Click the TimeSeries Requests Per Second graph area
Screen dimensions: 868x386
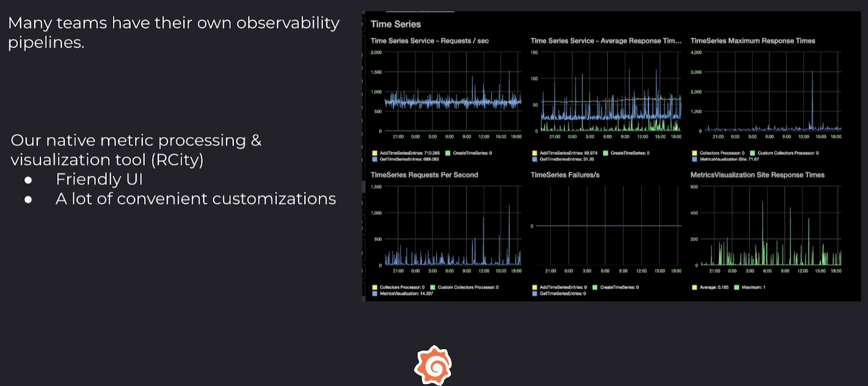point(452,226)
